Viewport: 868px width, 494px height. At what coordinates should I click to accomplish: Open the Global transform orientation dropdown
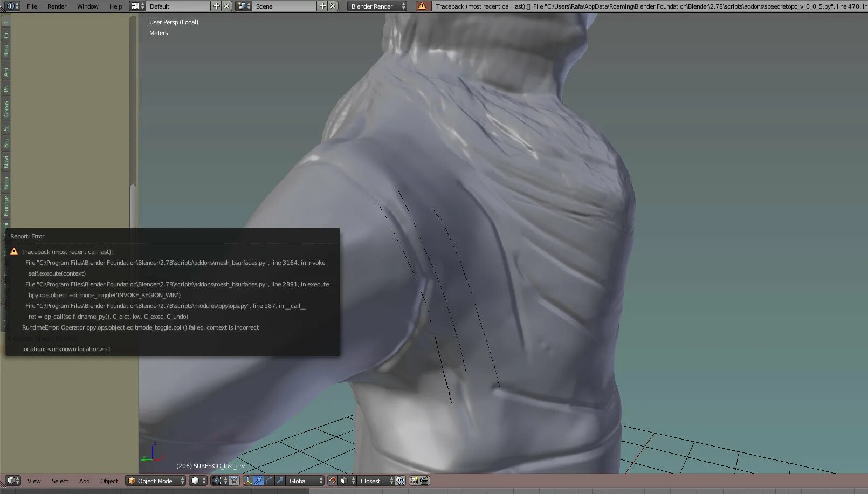[305, 481]
